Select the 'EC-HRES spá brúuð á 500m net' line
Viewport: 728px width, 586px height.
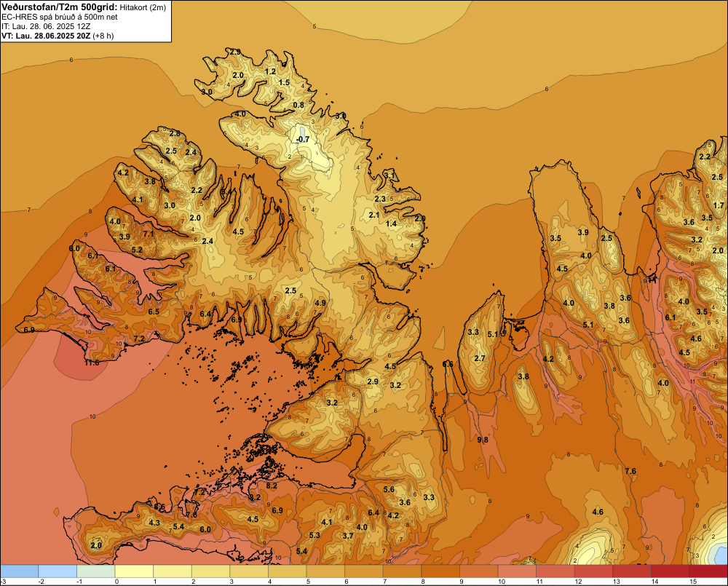tap(60, 17)
